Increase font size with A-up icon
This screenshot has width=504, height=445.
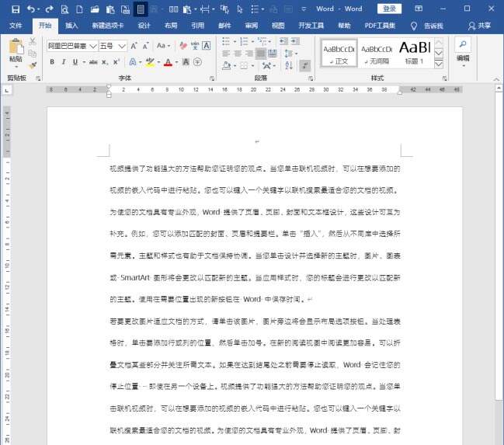pyautogui.click(x=134, y=46)
